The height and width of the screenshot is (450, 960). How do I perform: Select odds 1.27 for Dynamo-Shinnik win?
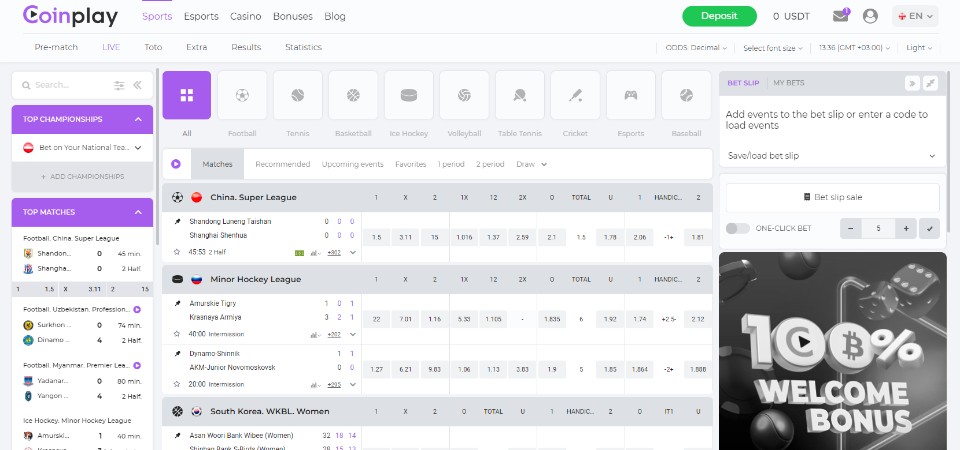click(377, 369)
